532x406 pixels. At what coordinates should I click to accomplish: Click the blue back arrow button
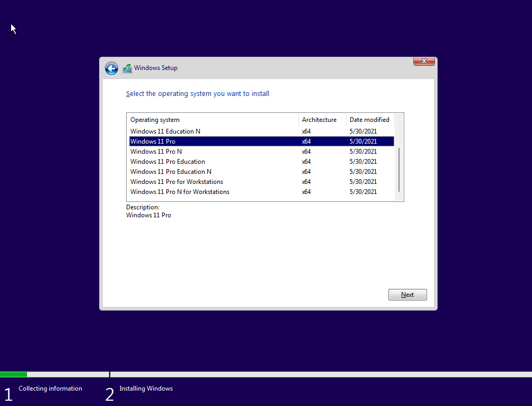click(x=111, y=68)
